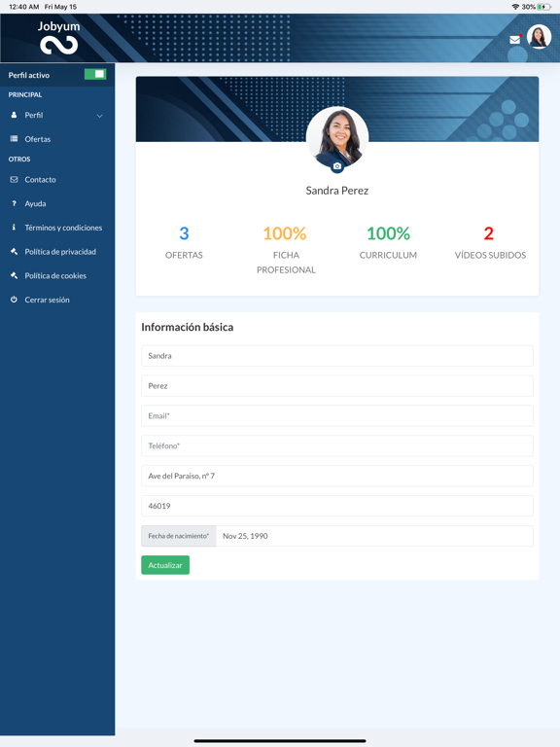Click the Fecha de nacimiento label

click(x=179, y=536)
